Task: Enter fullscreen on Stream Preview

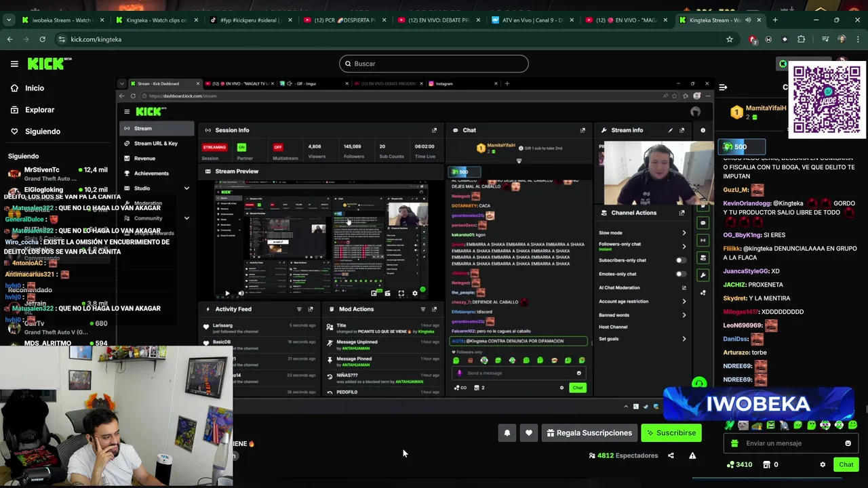Action: [x=401, y=293]
